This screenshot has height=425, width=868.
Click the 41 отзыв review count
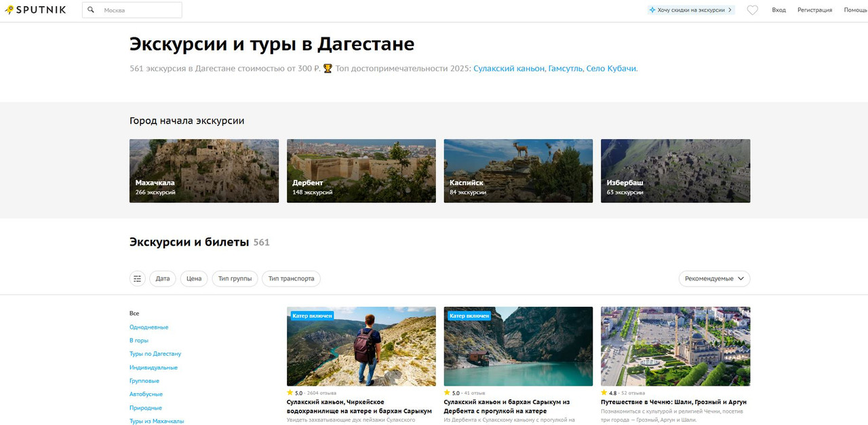pos(475,393)
